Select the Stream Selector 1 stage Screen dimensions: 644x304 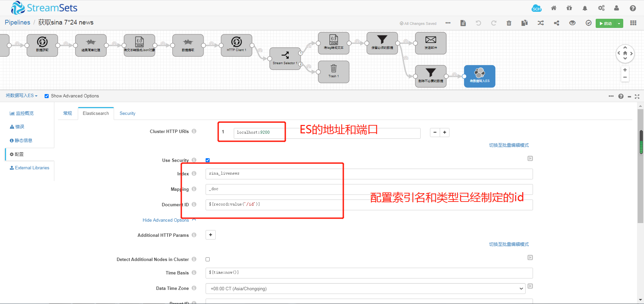[285, 58]
